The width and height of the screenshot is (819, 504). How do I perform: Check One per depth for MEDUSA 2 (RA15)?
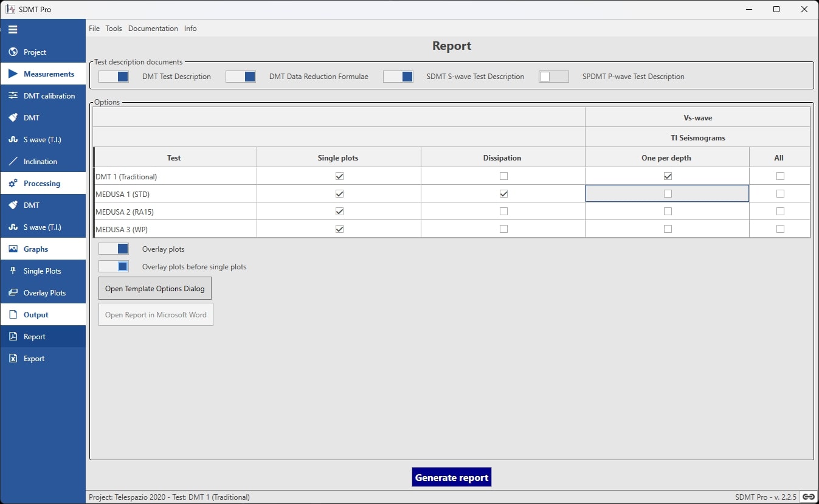click(x=668, y=212)
